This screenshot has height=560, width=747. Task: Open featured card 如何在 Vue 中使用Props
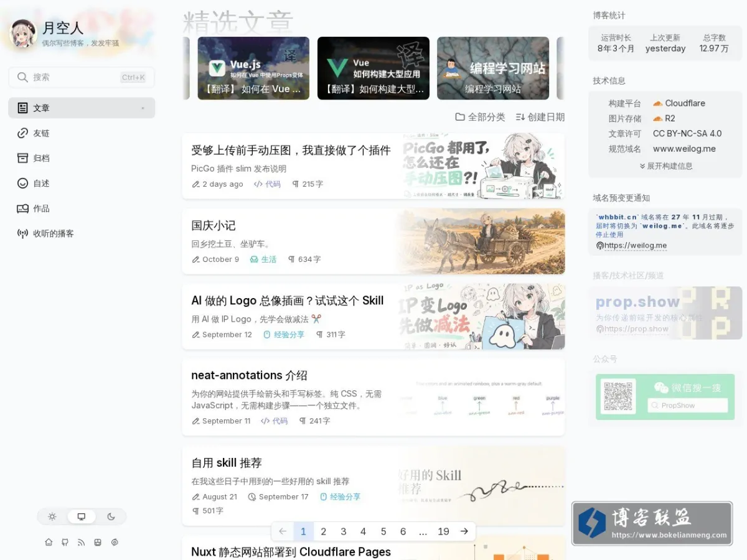tap(253, 68)
